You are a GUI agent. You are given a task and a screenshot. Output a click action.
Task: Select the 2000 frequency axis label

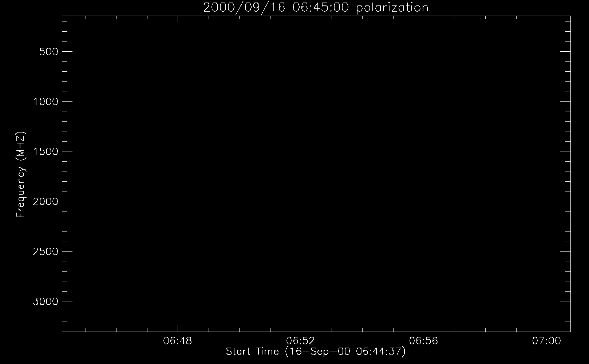(46, 201)
